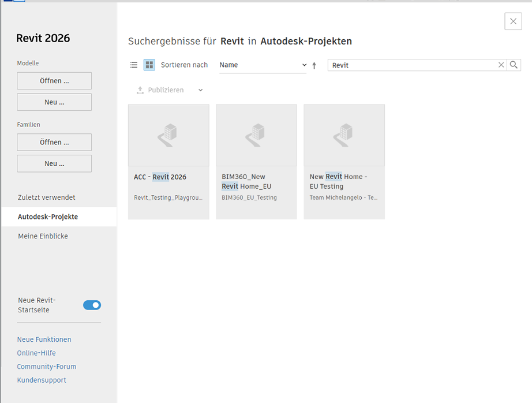Click the BIM360_New Revit Home_EU title
This screenshot has height=403, width=532.
(246, 181)
